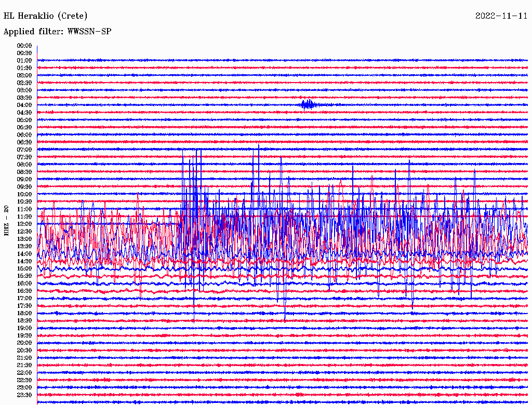This screenshot has height=405, width=532.
Task: Click the 09:00 time label
Action: (24, 180)
